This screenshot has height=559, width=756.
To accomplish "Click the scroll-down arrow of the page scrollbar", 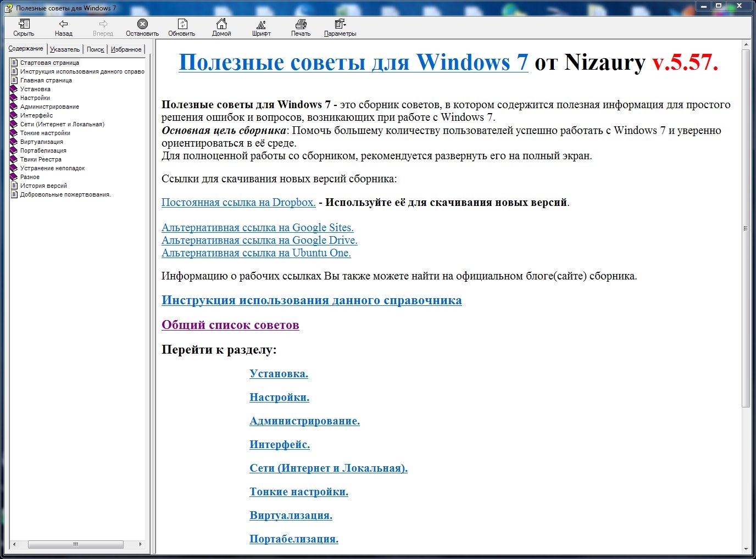I will tap(746, 549).
